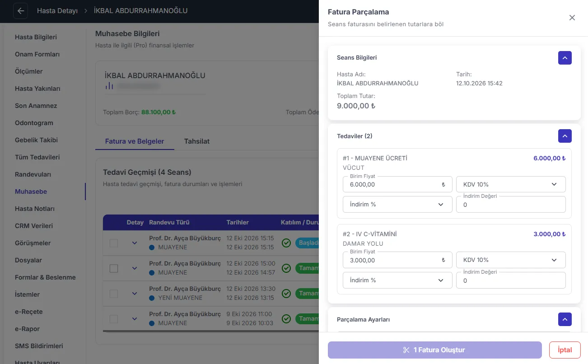Collapse the Parçalama Ayarları section
Viewport: 588px width, 364px height.
(x=565, y=319)
